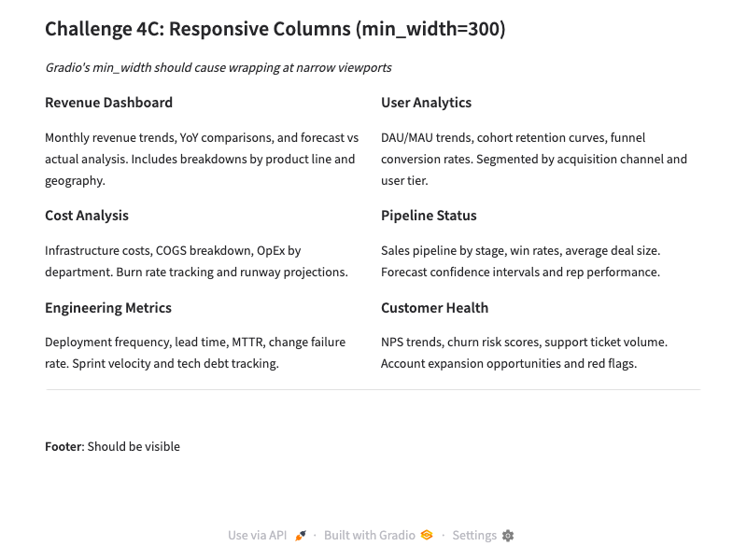Image resolution: width=747 pixels, height=560 pixels.
Task: Click the rocket icon beside Use via API
Action: point(301,536)
